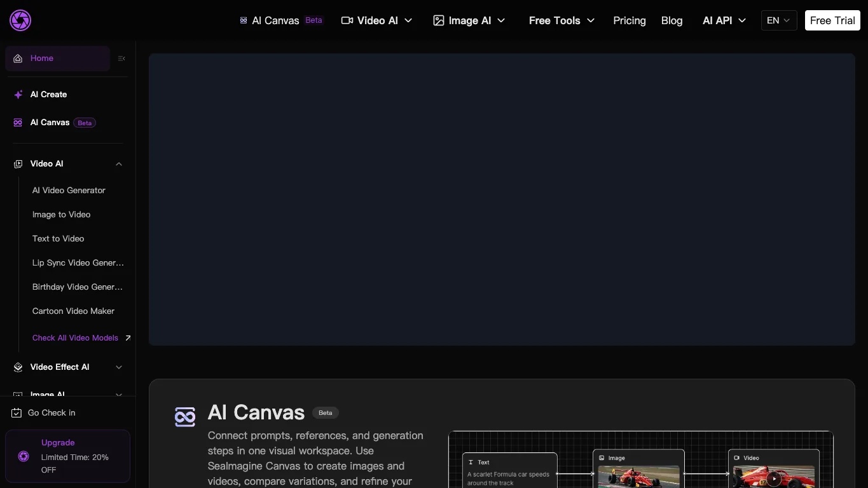Click the Text node in canvas preview
Screen dimensions: 868x488
click(x=510, y=470)
